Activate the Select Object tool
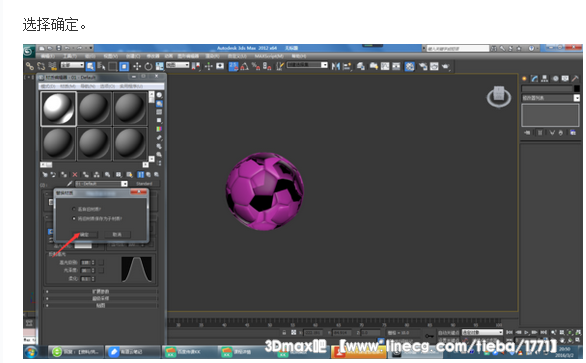The width and height of the screenshot is (586, 363). coord(90,67)
